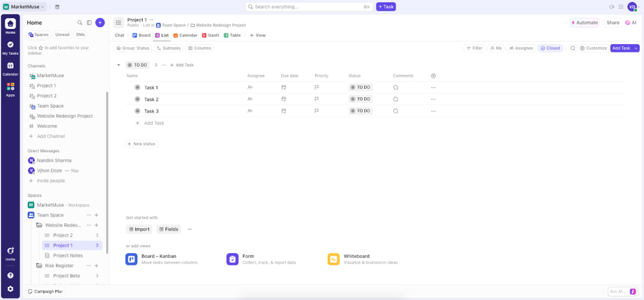Toggle Task 1 status circle
Screen dimensions: 644x300
pos(138,87)
